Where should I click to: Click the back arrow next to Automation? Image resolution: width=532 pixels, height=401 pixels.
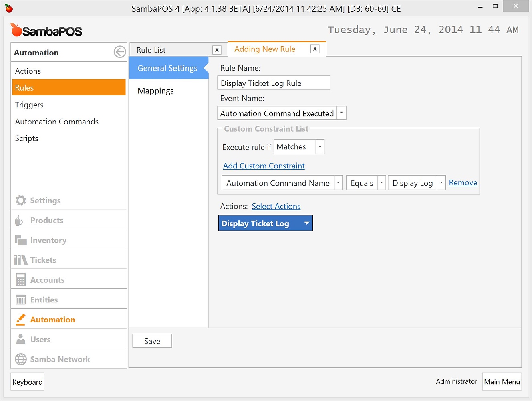[119, 52]
